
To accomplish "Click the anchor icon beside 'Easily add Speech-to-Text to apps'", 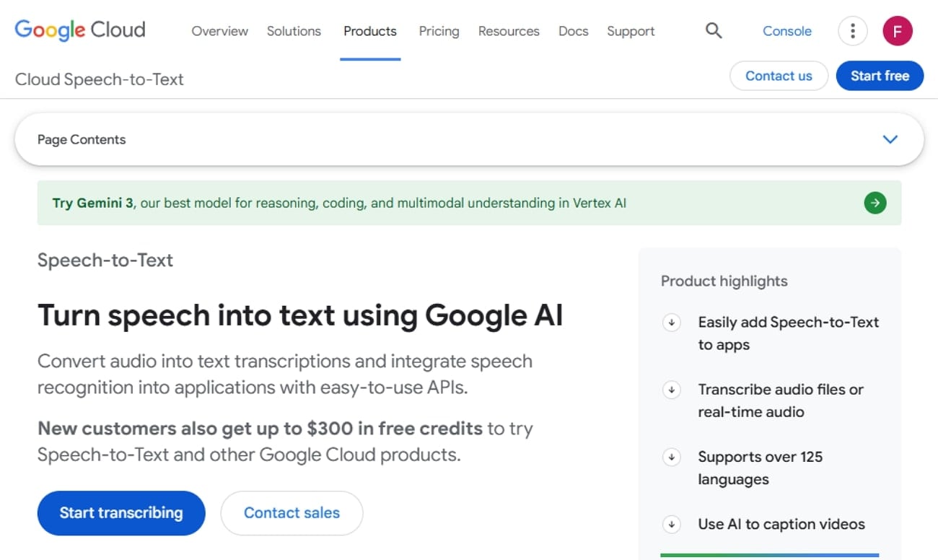I will (671, 323).
